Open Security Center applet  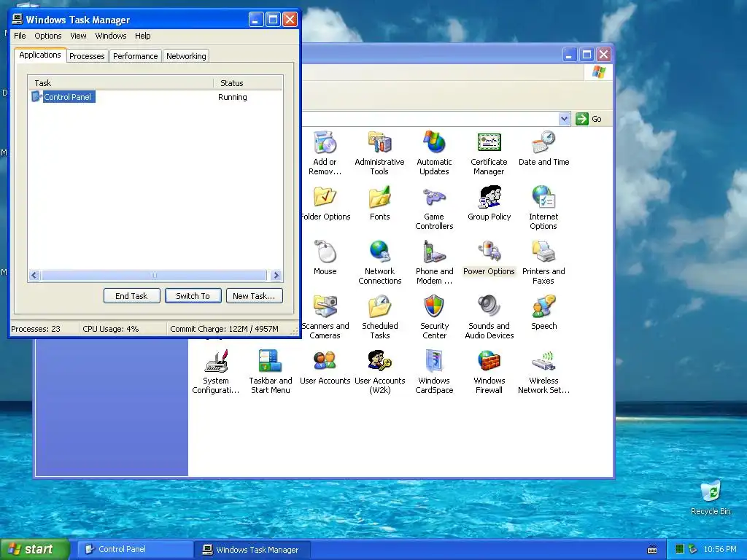click(434, 318)
